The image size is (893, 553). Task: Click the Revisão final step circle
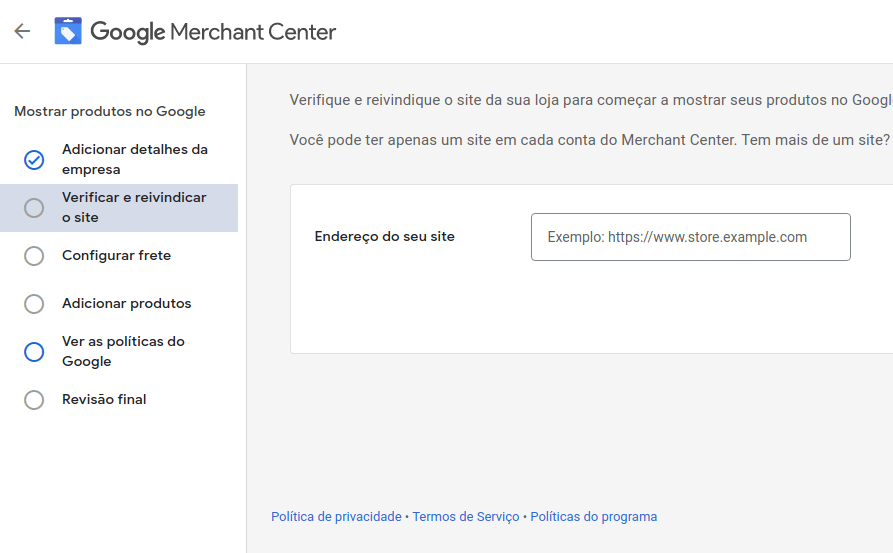(34, 399)
